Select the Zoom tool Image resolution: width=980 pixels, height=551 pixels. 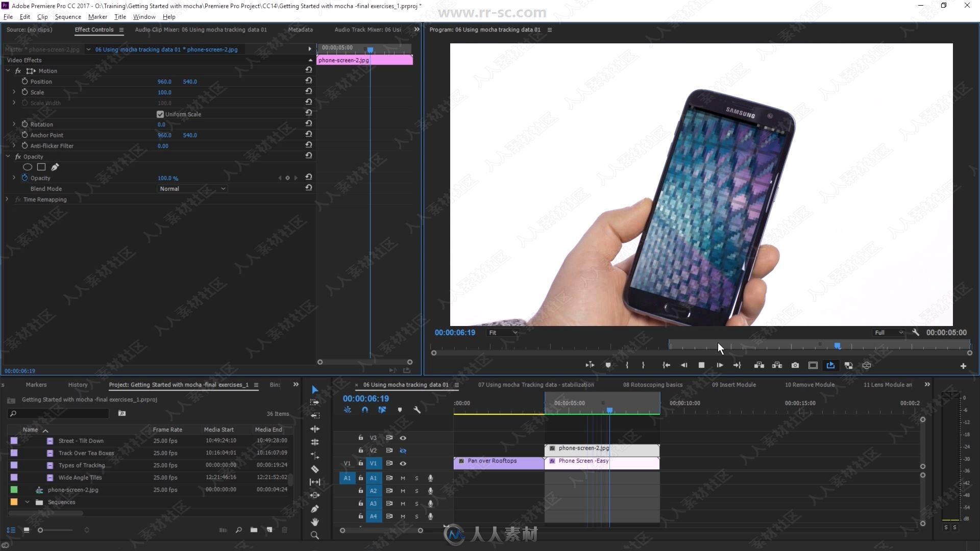click(315, 535)
